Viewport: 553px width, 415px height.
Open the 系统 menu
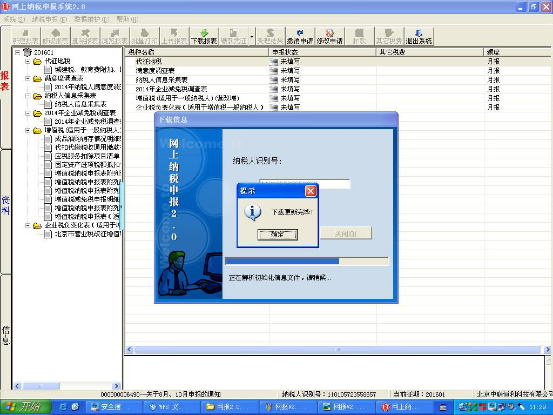point(14,19)
